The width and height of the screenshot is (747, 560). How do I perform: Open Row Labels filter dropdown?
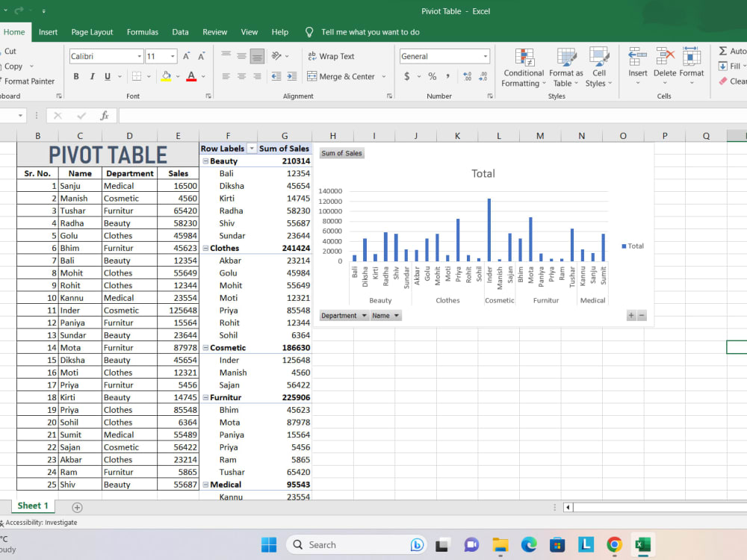pyautogui.click(x=252, y=149)
